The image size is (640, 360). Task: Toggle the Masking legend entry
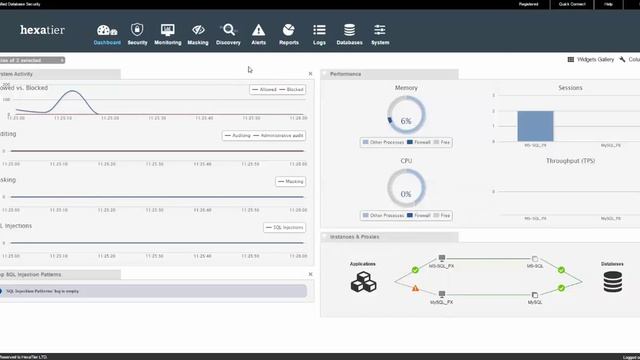tap(291, 182)
